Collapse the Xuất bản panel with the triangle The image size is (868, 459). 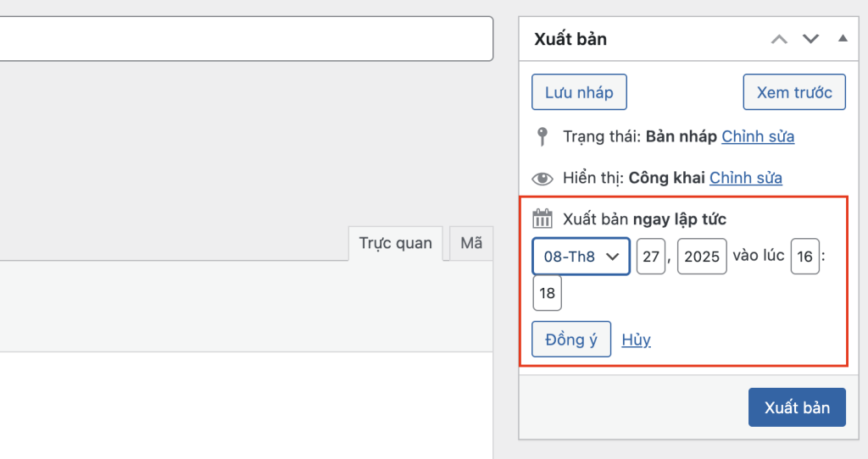click(x=842, y=38)
